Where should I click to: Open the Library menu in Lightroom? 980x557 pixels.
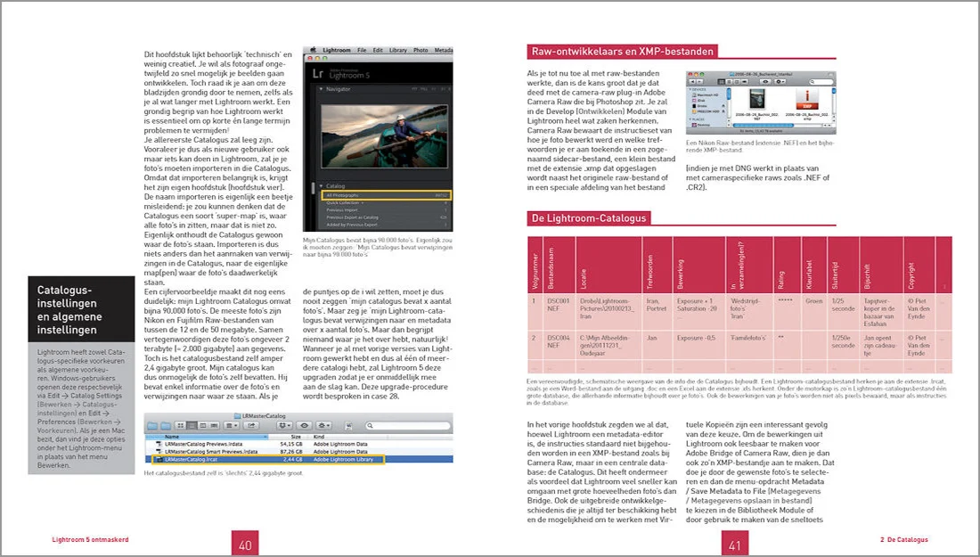(398, 50)
